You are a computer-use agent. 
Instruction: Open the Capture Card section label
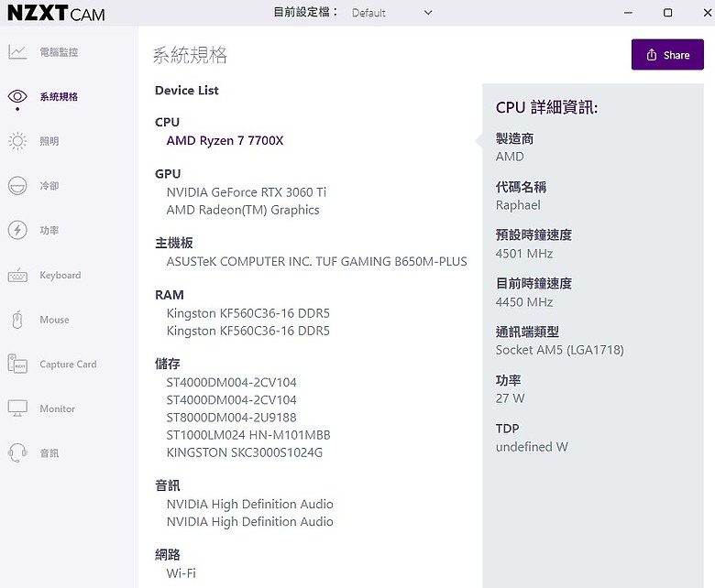[68, 365]
